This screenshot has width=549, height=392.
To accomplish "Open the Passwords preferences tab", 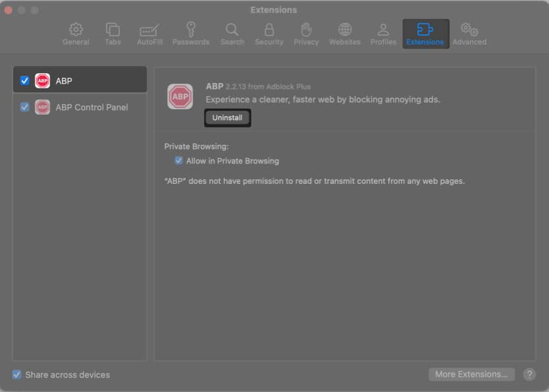I will click(x=191, y=34).
